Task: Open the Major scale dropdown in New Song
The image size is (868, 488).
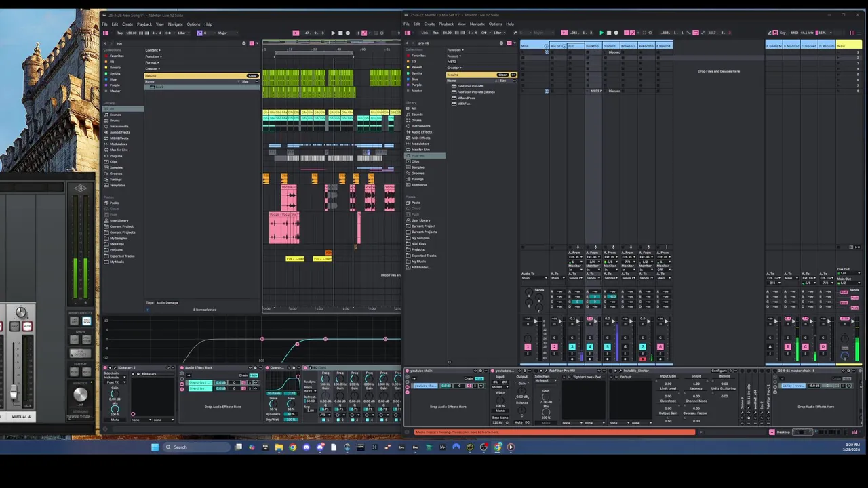Action: 228,33
